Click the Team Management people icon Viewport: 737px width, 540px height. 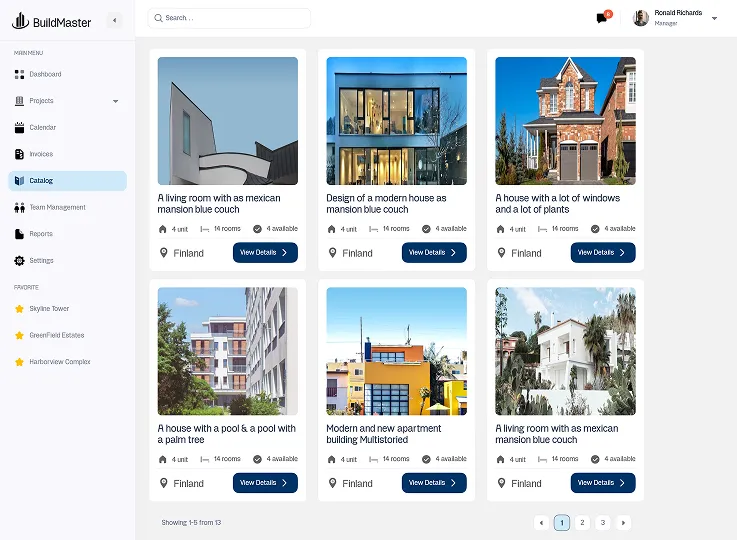[19, 207]
